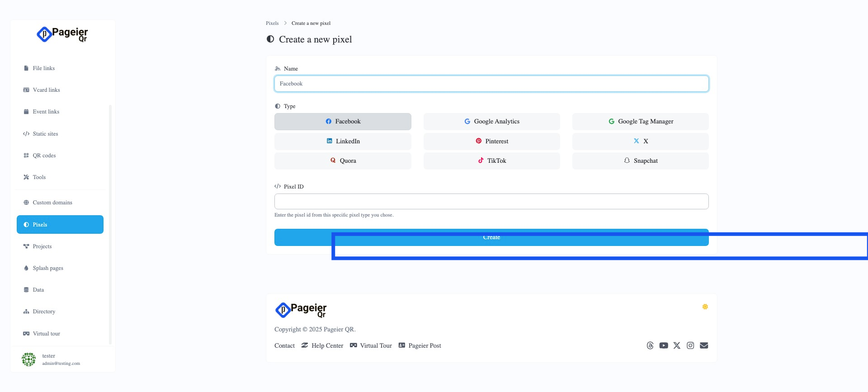
Task: Click the email envelope icon in footer
Action: [704, 345]
